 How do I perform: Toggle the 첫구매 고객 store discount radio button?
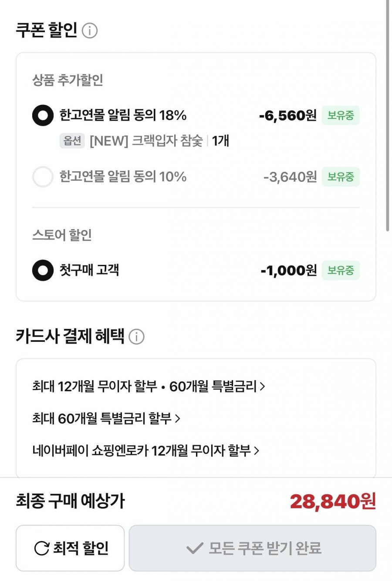coord(43,270)
